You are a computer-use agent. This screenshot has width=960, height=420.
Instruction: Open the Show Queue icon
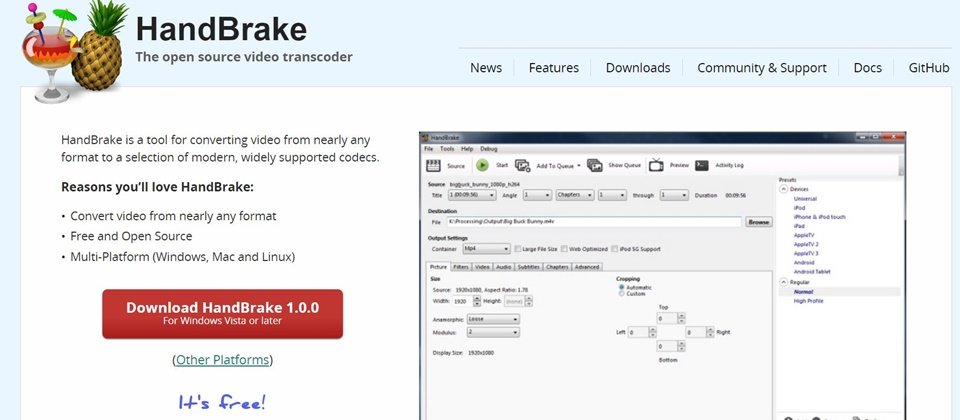(595, 165)
